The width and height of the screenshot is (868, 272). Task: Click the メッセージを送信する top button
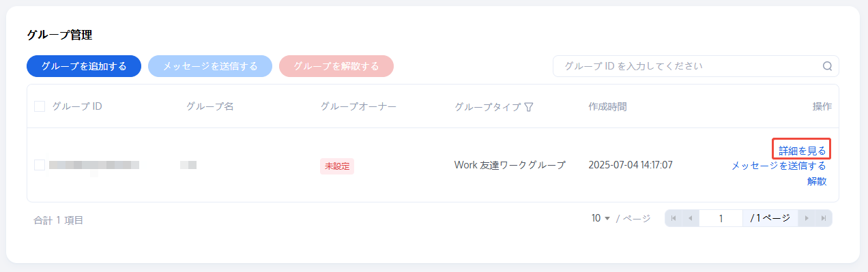coord(210,66)
